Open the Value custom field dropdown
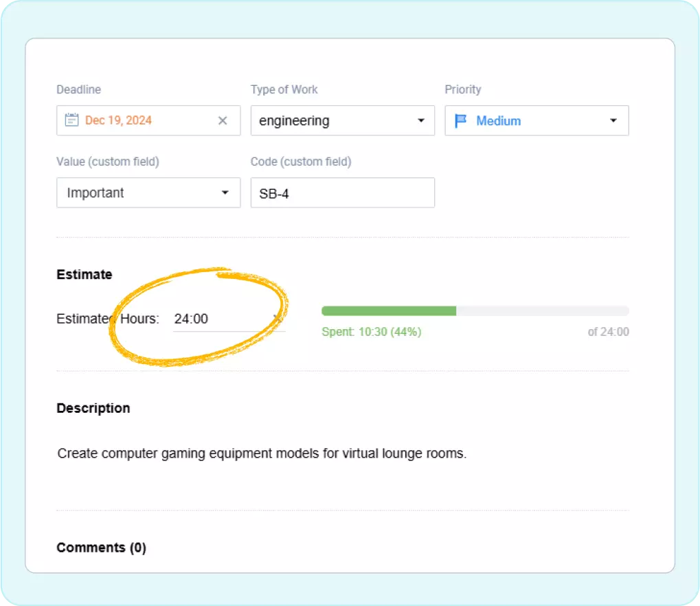 pyautogui.click(x=225, y=192)
